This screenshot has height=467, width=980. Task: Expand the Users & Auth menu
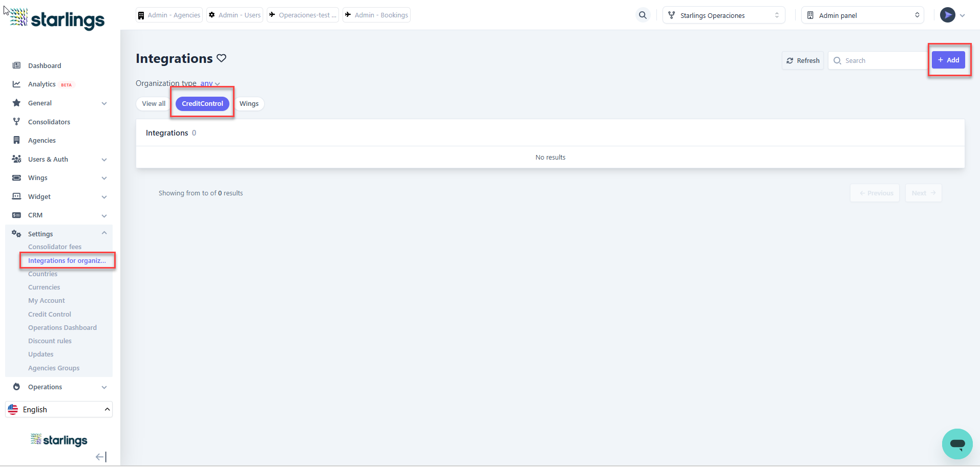click(x=60, y=160)
